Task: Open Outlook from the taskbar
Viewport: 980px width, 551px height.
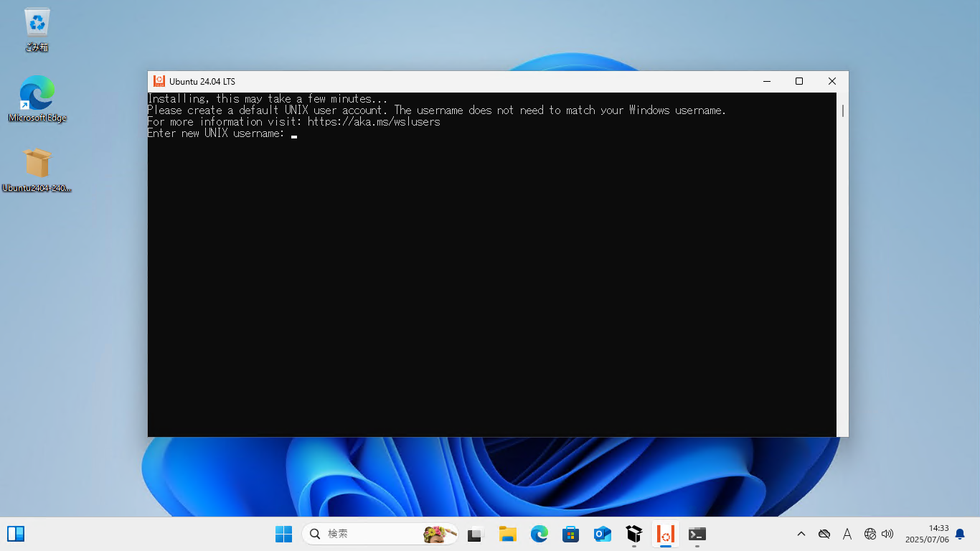Action: click(603, 534)
